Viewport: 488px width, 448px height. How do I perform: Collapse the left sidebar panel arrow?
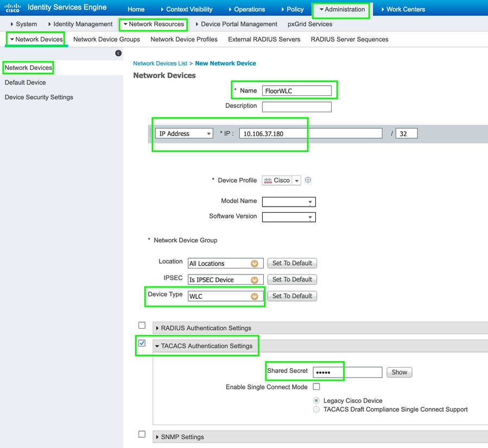[x=118, y=53]
